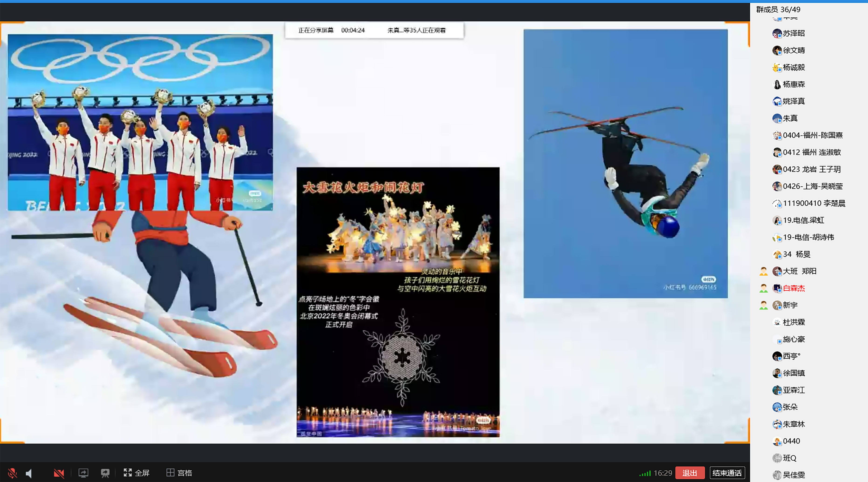The width and height of the screenshot is (868, 482).
Task: Turn on the disabled camera
Action: pos(59,473)
